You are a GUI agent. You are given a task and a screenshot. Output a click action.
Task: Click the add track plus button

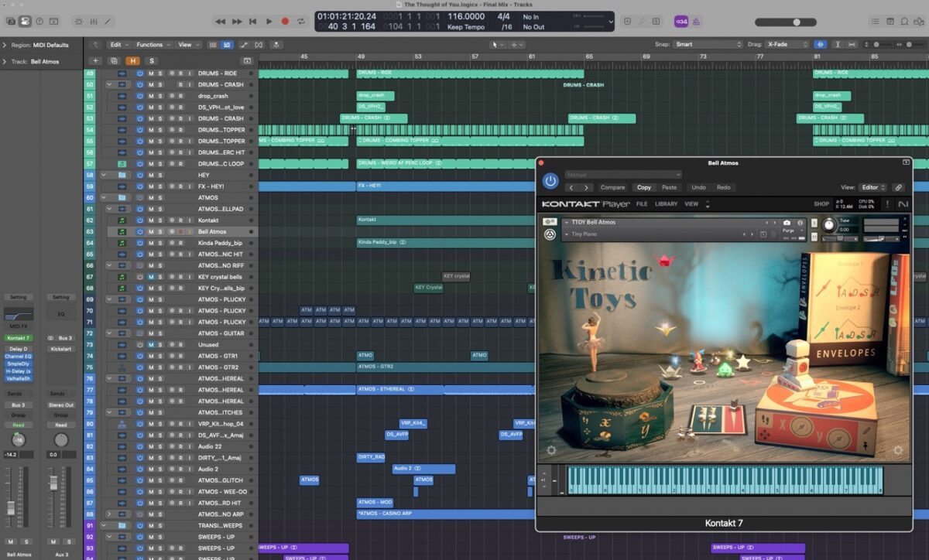(x=95, y=60)
